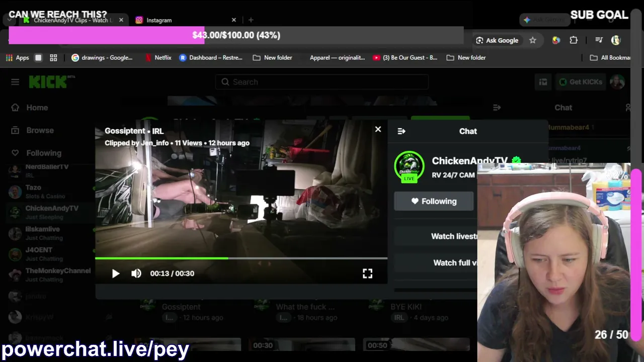Open the Kick shop icon beside Get KICKs

point(543,82)
